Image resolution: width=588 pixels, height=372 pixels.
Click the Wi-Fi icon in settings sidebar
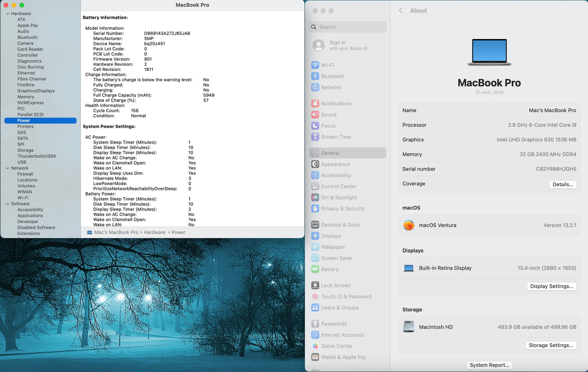315,65
